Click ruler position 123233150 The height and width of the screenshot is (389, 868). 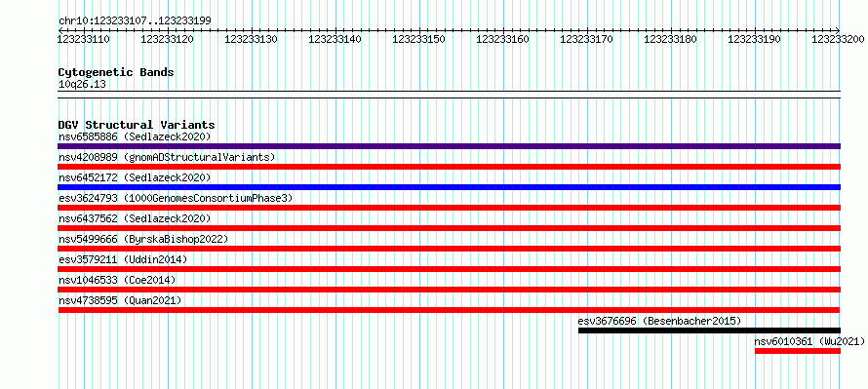(418, 39)
